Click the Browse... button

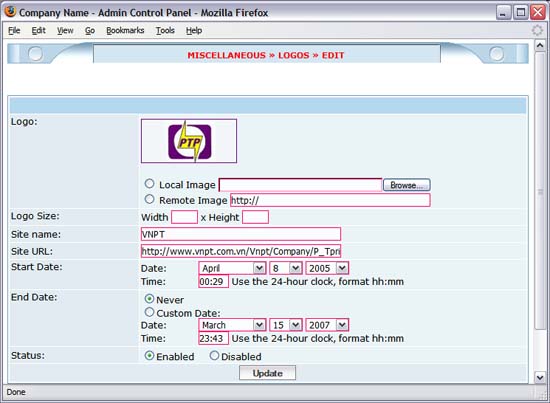click(407, 185)
